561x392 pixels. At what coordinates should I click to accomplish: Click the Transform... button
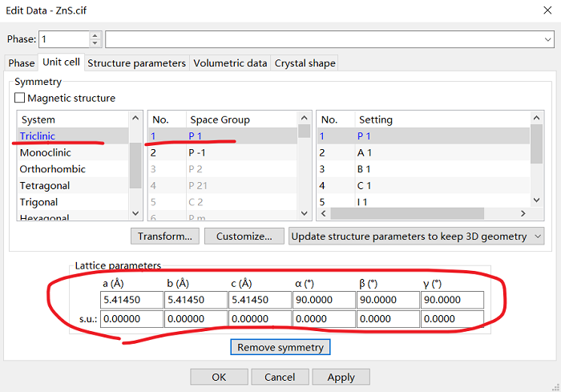[x=165, y=236]
